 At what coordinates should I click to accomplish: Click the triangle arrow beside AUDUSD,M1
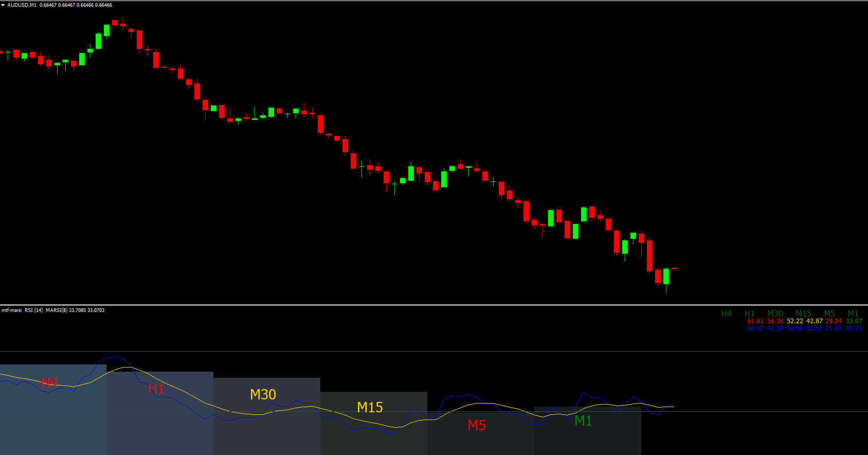(x=3, y=5)
